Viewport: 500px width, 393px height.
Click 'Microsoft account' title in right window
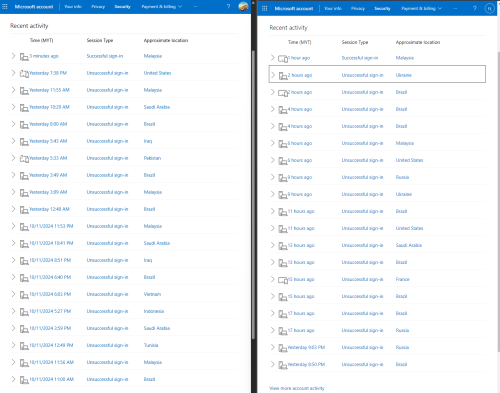click(294, 9)
